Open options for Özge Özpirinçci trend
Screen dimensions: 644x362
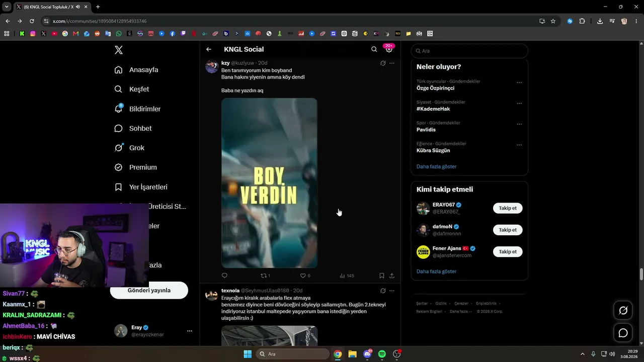(x=519, y=82)
